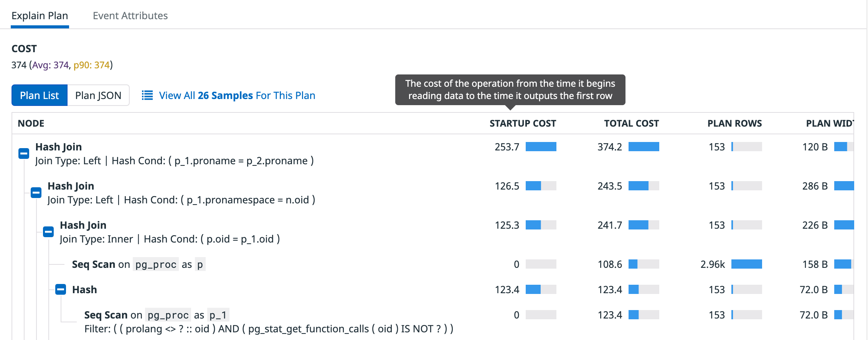
Task: Click the TOTAL COST column header
Action: pyautogui.click(x=631, y=124)
